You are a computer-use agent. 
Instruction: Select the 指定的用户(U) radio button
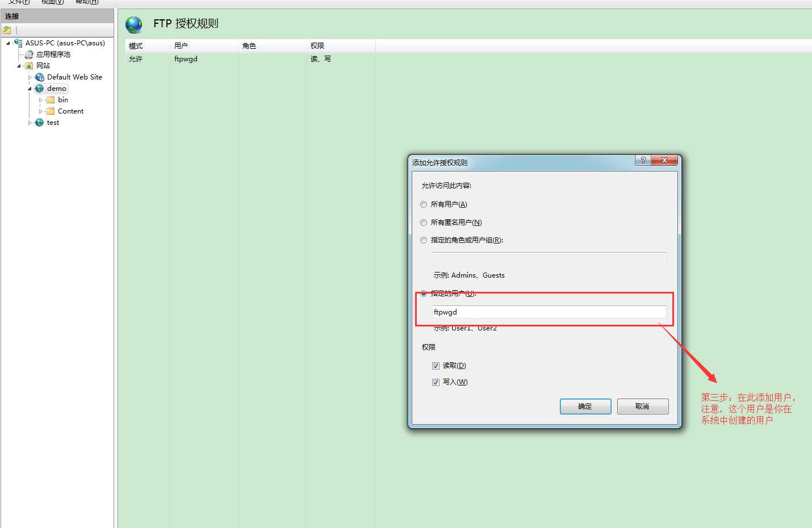point(424,294)
